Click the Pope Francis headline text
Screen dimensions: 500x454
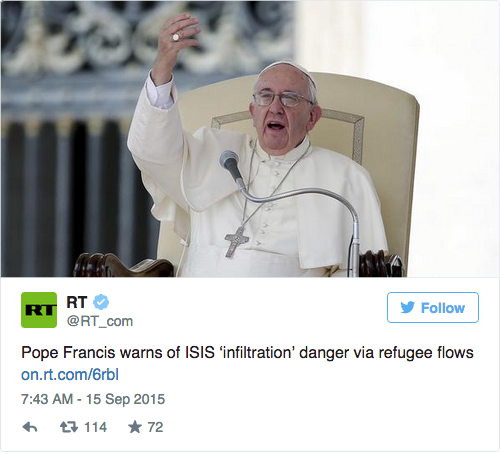(x=247, y=353)
